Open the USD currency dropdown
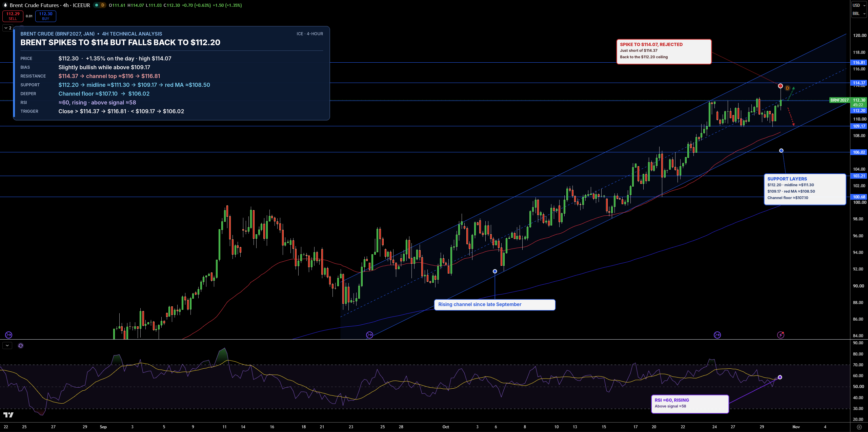Image resolution: width=868 pixels, height=432 pixels. 859,5
